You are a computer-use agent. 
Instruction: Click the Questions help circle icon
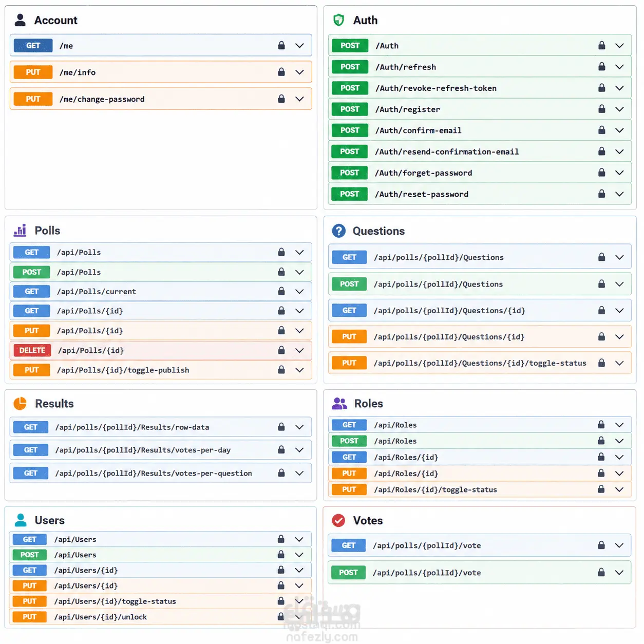click(339, 231)
